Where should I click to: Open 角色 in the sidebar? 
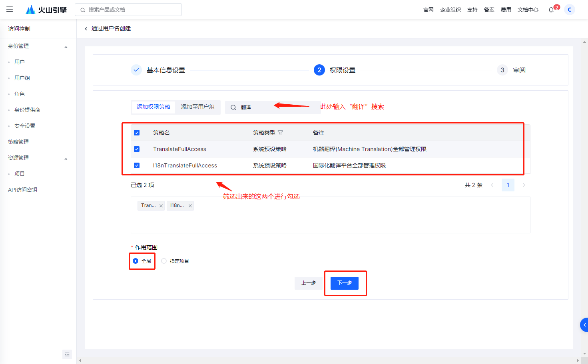coord(20,94)
